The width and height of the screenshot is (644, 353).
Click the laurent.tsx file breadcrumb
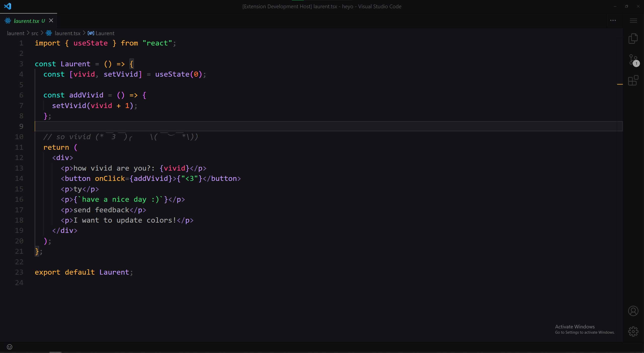point(67,33)
